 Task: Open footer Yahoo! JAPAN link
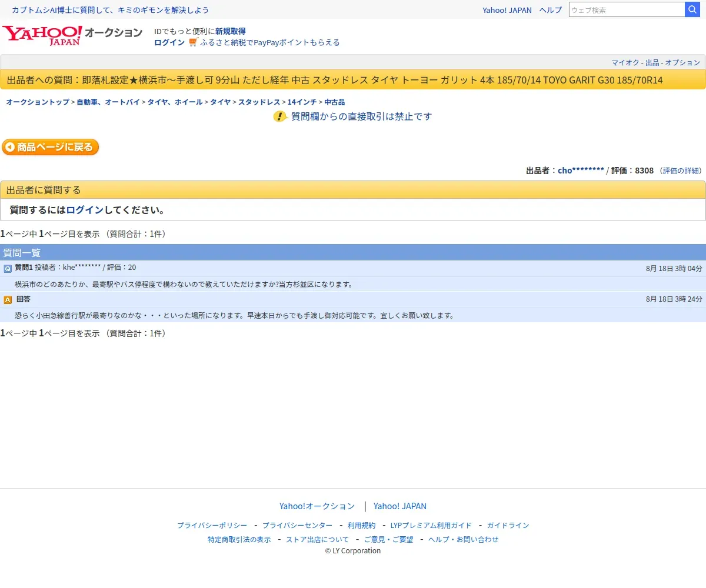[400, 506]
